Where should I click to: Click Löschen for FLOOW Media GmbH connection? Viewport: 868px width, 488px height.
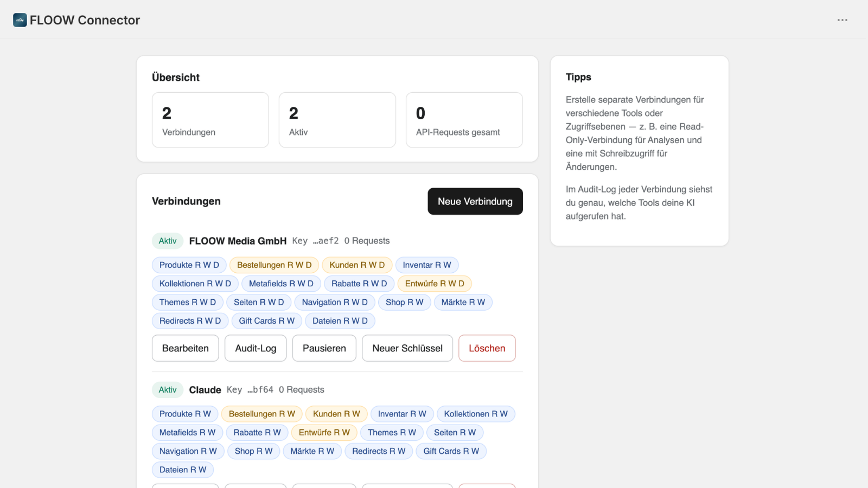coord(487,348)
